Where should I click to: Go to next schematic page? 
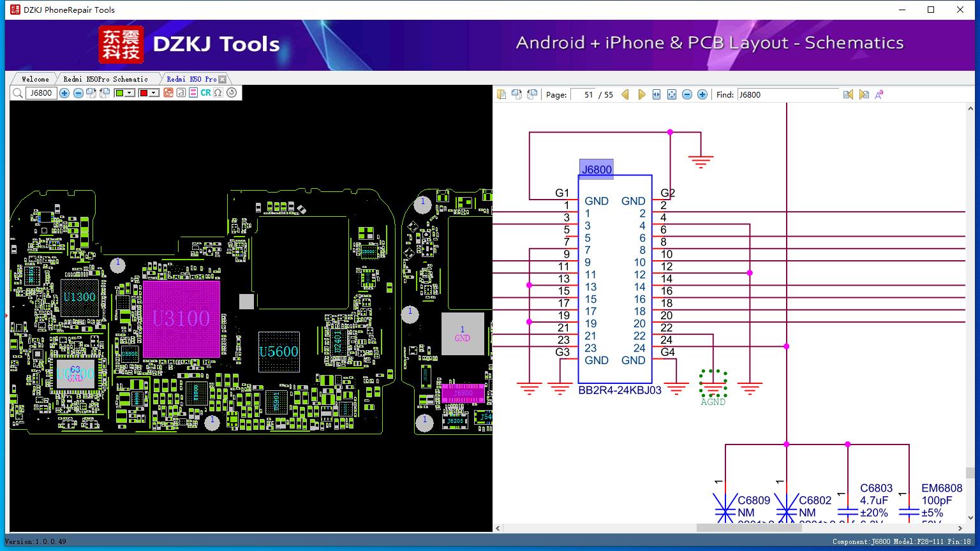[x=642, y=94]
